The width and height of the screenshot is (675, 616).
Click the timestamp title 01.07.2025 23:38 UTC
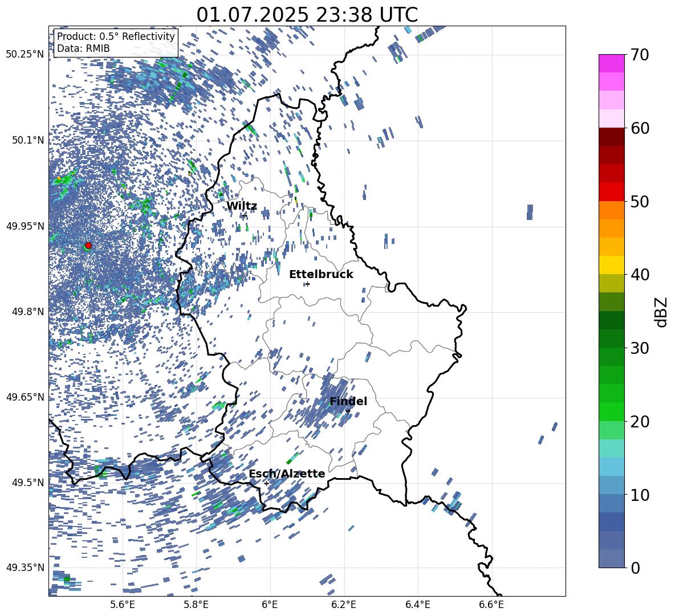pos(307,15)
